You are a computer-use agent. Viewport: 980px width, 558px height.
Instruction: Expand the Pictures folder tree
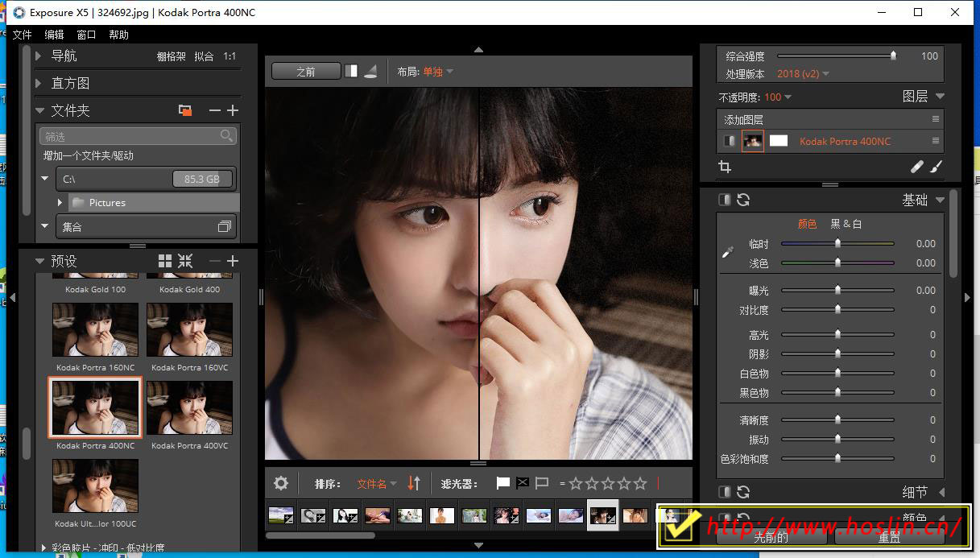tap(60, 203)
